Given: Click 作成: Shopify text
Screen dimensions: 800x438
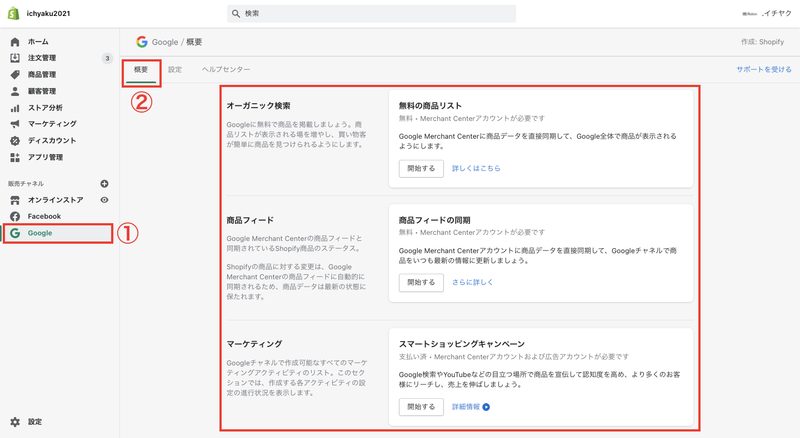Looking at the screenshot, I should coord(762,42).
